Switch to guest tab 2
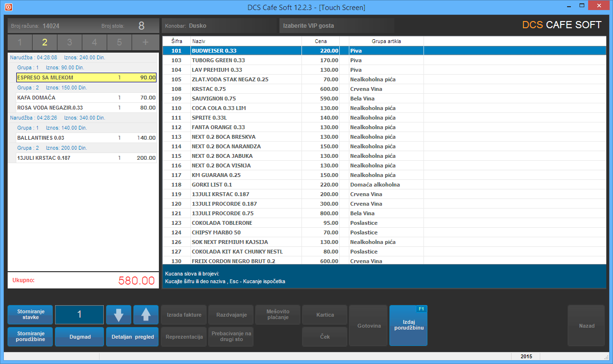 coord(45,42)
